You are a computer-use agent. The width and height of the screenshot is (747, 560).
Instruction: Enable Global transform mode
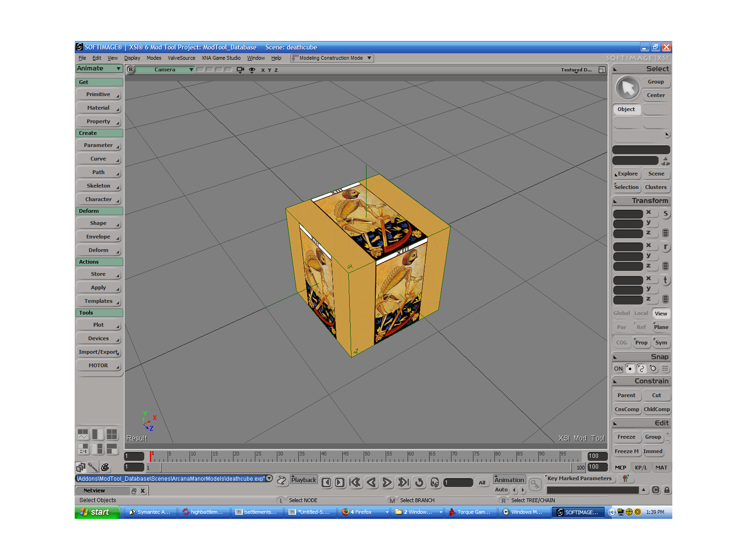pyautogui.click(x=621, y=313)
